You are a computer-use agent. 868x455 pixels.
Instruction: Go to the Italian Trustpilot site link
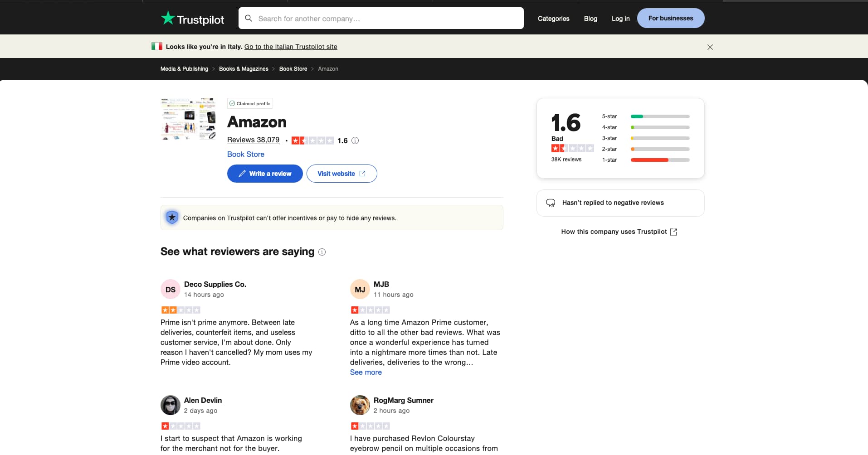pyautogui.click(x=291, y=47)
